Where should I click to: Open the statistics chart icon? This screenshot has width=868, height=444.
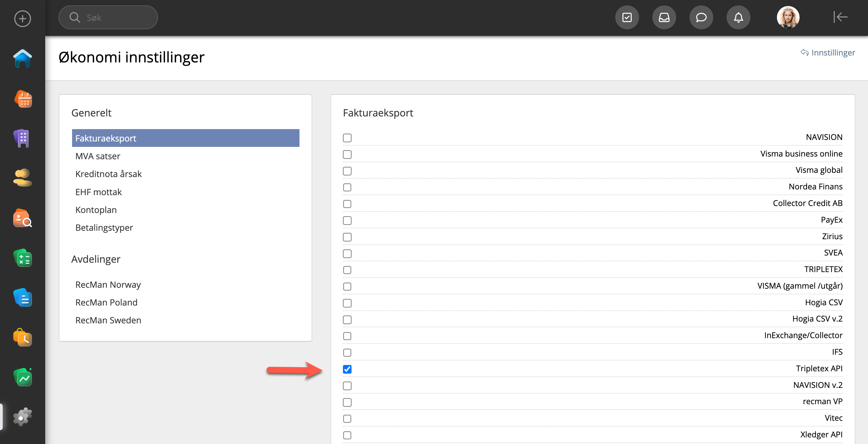(x=23, y=378)
